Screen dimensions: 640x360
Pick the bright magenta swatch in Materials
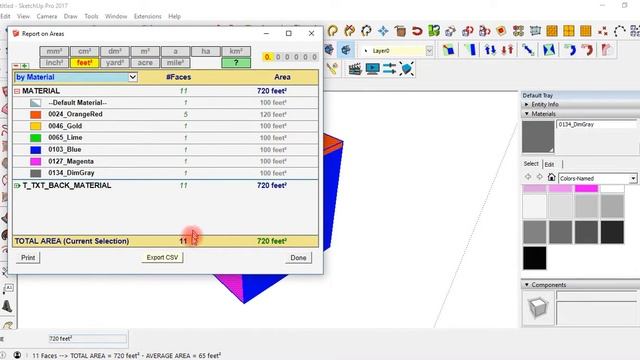coord(586,188)
